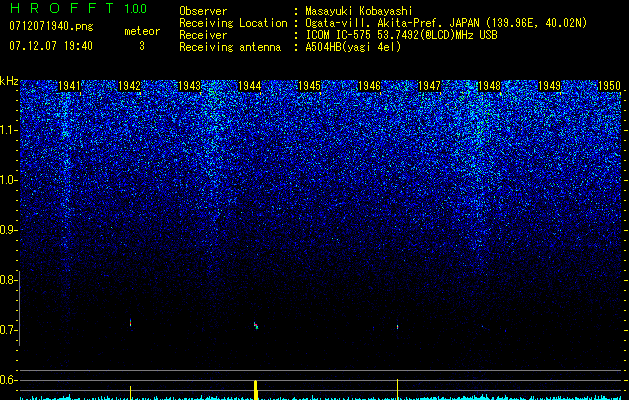This screenshot has width=629, height=400.
Task: Click the observer name Masayuki Kobayashi
Action: [359, 11]
